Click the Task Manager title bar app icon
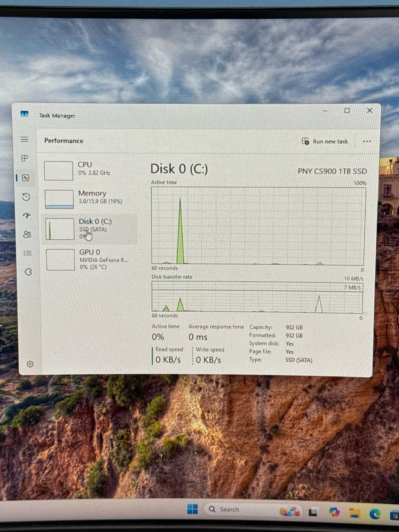 [25, 114]
